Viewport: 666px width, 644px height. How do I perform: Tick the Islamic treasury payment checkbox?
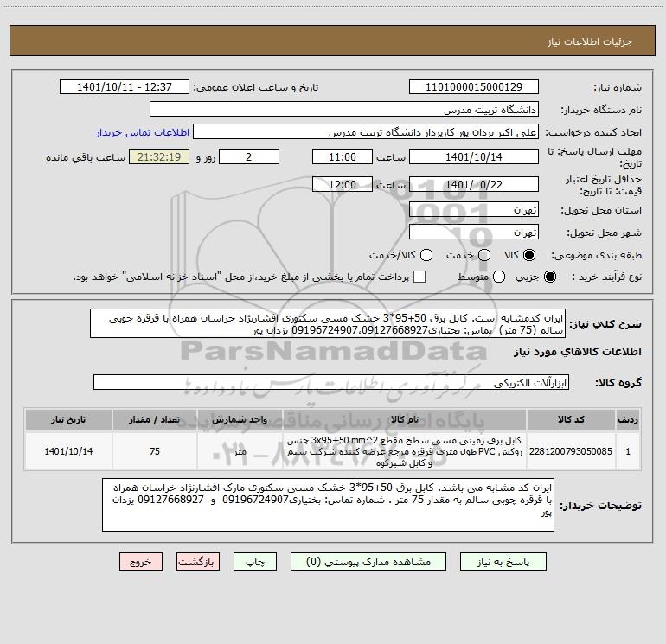tap(419, 277)
